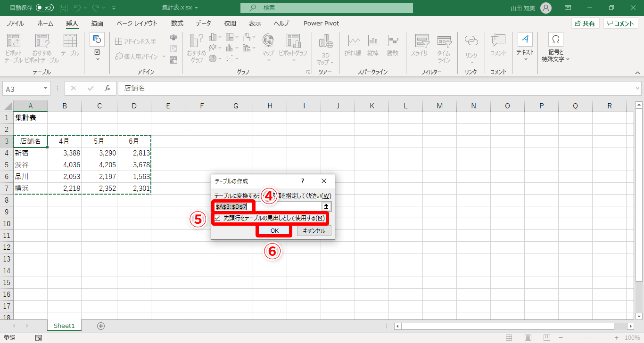The image size is (644, 343).
Task: Switch to the Power Pivot tab
Action: tap(321, 23)
